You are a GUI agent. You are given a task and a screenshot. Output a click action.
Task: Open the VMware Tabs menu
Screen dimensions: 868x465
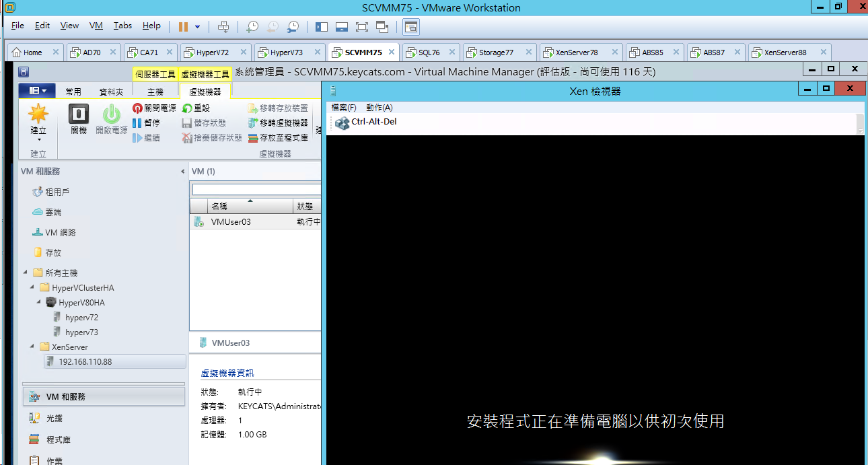coord(122,26)
